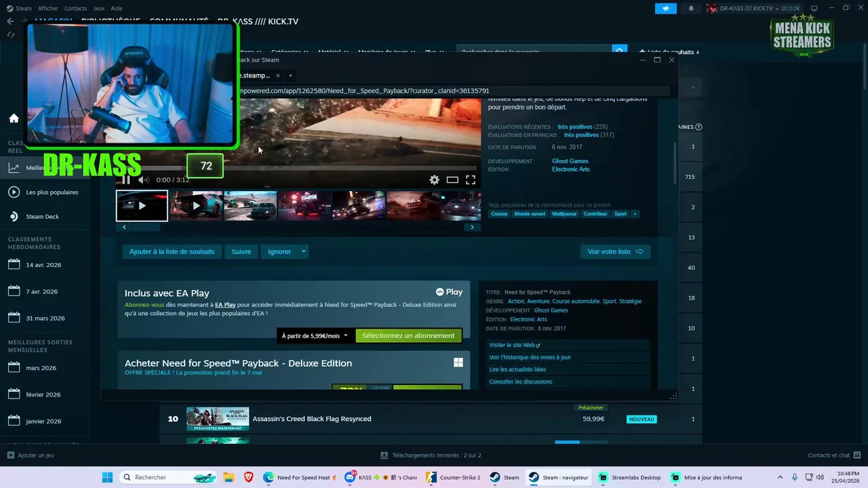This screenshot has height=488, width=868.
Task: Open the À partir de 5,99€/mois dropdown
Action: point(315,335)
